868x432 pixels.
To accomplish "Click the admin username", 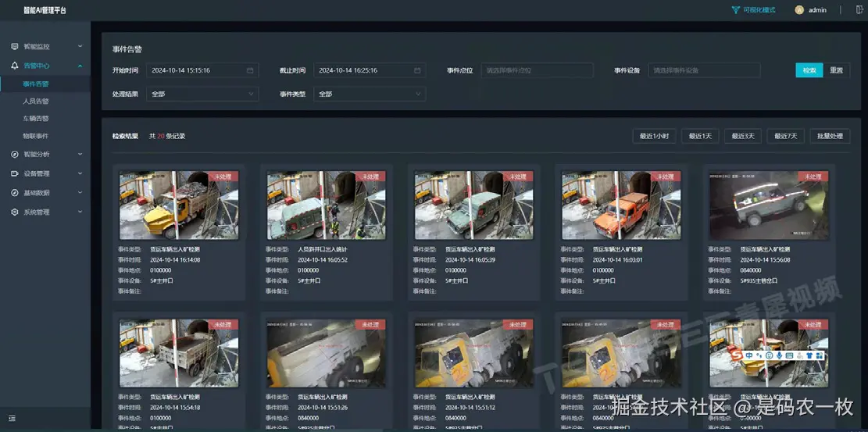I will pyautogui.click(x=818, y=10).
